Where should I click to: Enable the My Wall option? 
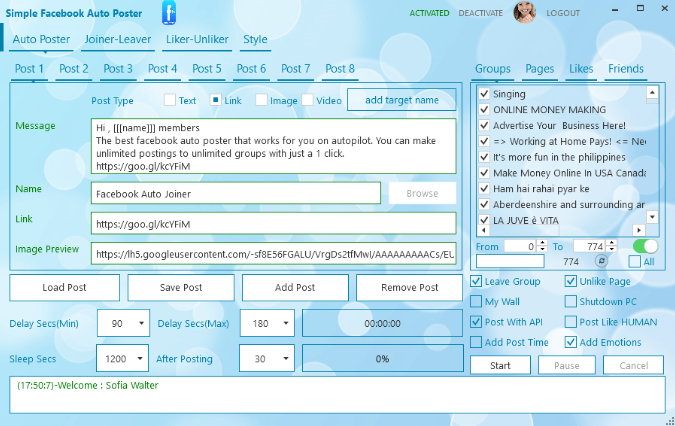pos(476,301)
